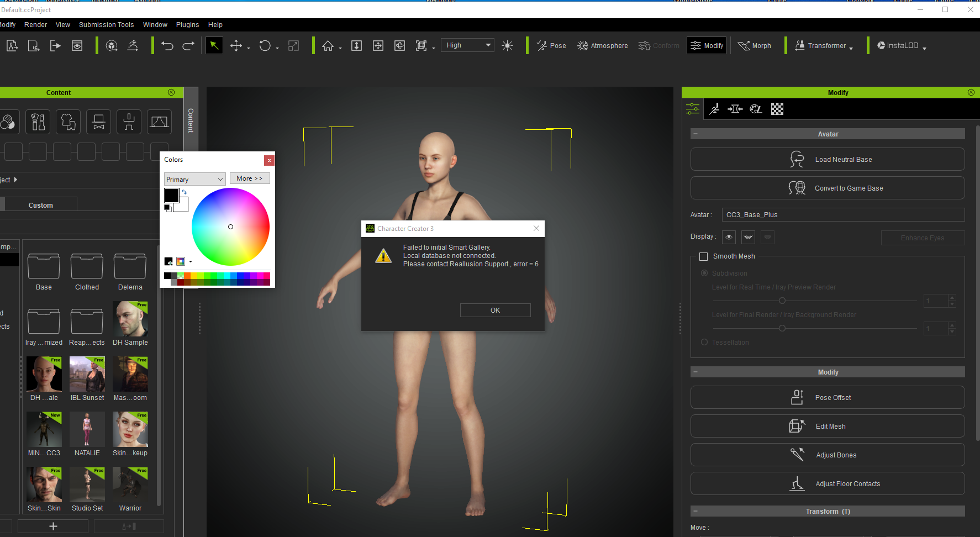The height and width of the screenshot is (537, 980).
Task: Expand the Transformer dropdown arrow
Action: click(851, 49)
